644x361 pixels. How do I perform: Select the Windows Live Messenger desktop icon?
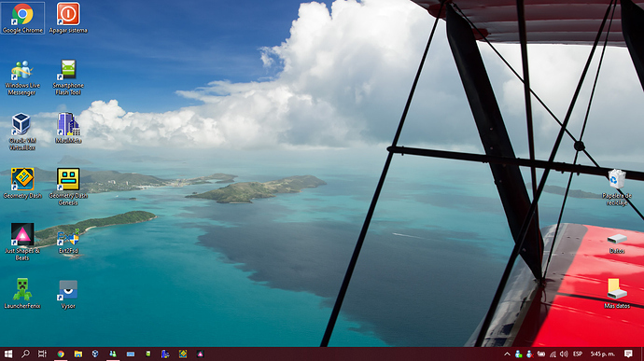[22, 77]
